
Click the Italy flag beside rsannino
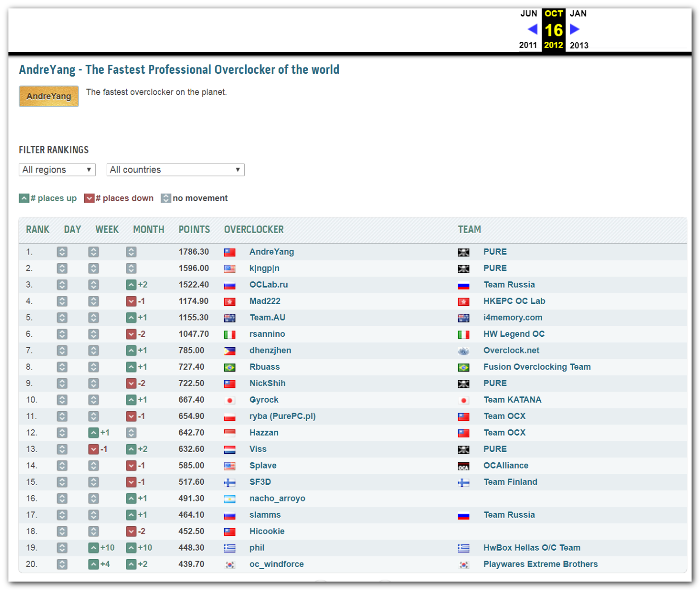pyautogui.click(x=230, y=335)
